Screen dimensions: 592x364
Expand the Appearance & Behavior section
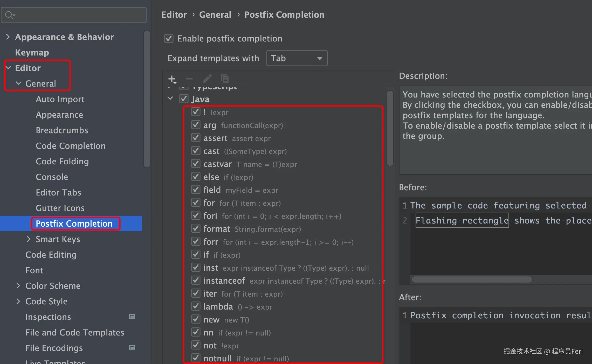(8, 37)
